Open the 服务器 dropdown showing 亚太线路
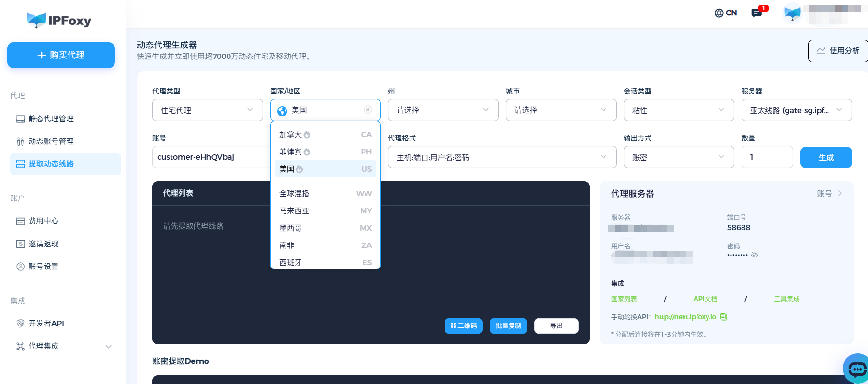868x384 pixels. [797, 110]
